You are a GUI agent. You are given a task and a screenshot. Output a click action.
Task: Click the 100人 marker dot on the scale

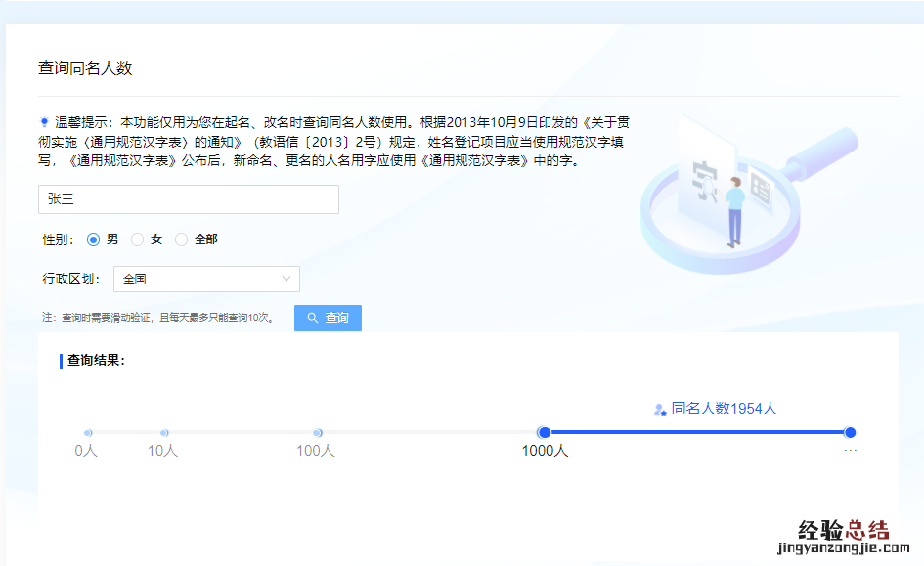click(x=317, y=432)
